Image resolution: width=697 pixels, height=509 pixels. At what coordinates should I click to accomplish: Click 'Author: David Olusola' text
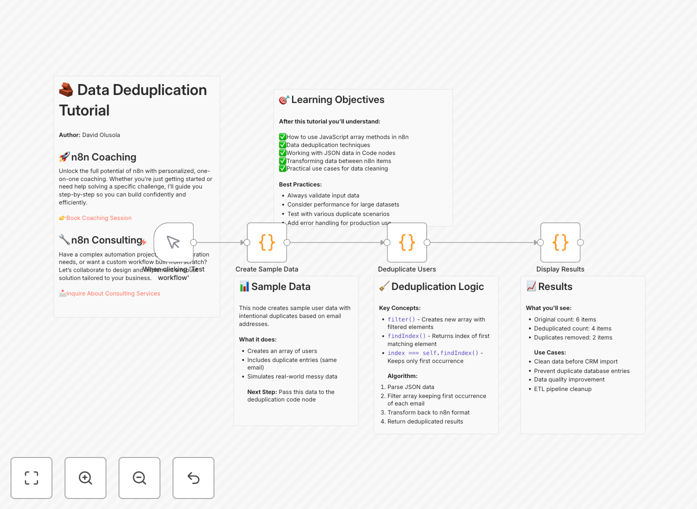(89, 135)
